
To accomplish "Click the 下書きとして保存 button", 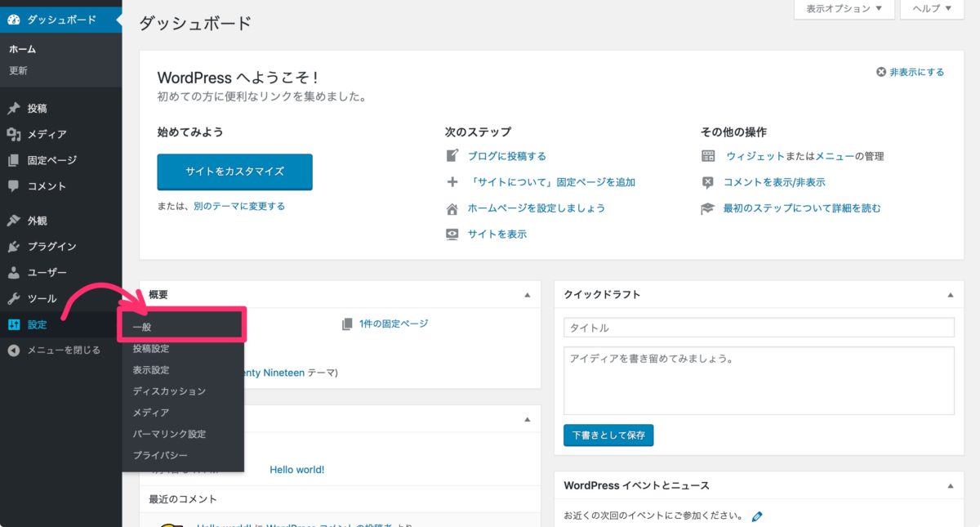I will click(608, 435).
